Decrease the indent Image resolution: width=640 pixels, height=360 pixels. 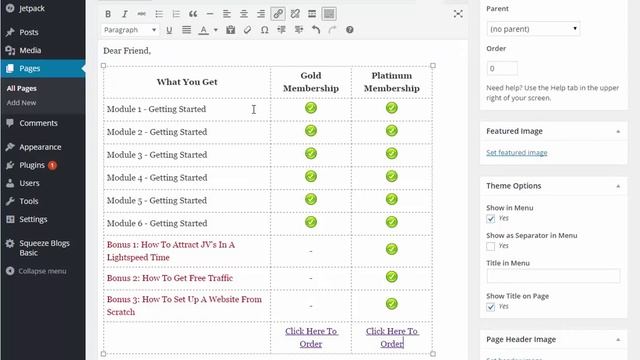(282, 30)
